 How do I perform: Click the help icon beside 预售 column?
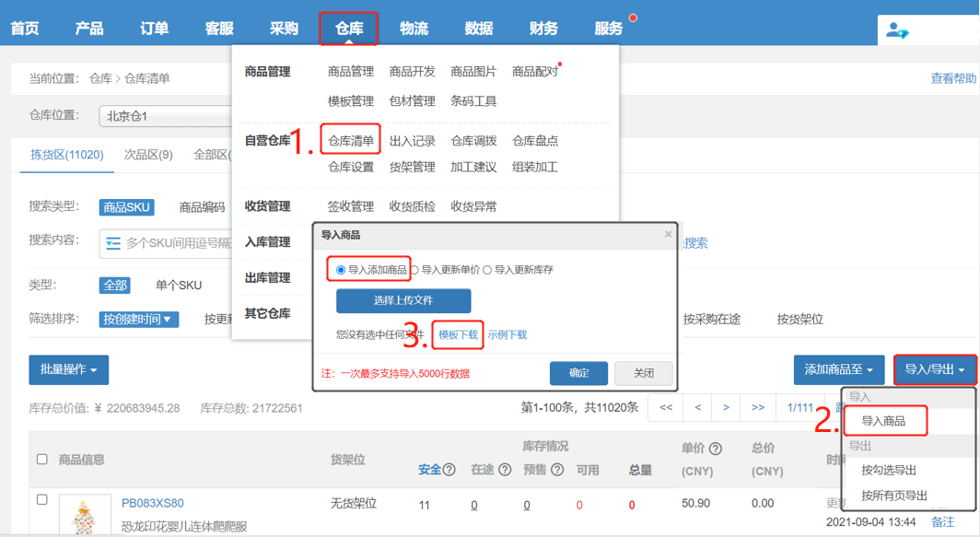point(556,470)
